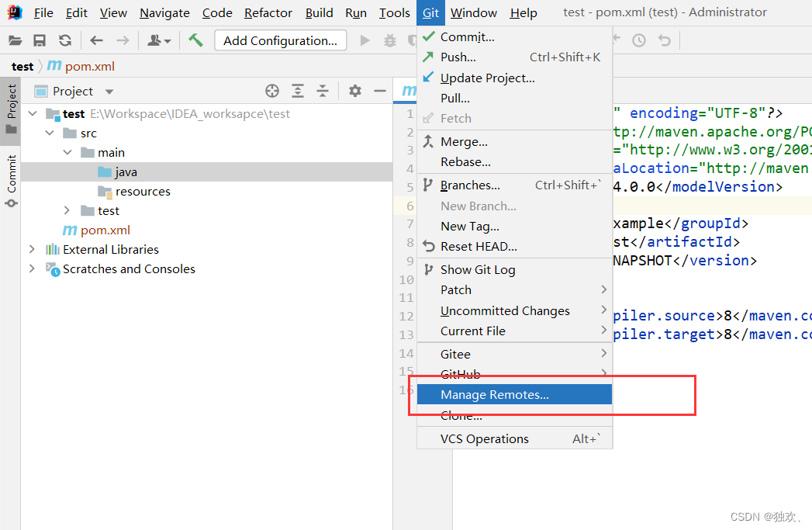Open the Edit menu
This screenshot has height=530, width=812.
[77, 12]
